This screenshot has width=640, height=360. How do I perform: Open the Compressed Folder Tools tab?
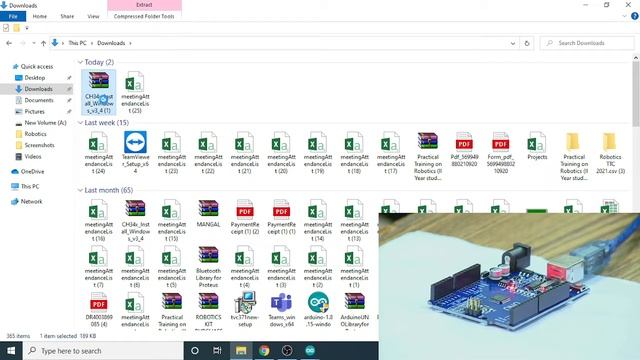pos(144,16)
